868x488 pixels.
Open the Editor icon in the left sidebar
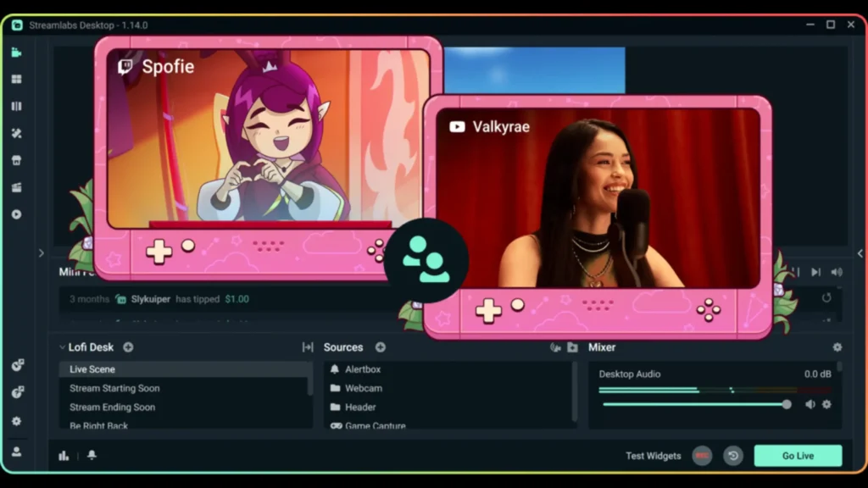pos(17,53)
